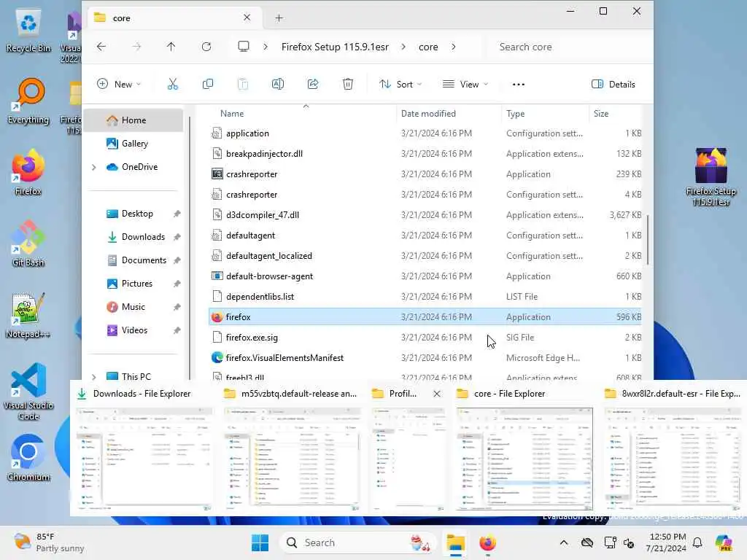This screenshot has height=560, width=747.
Task: Open the Git Bash desktop shortcut
Action: pyautogui.click(x=28, y=244)
